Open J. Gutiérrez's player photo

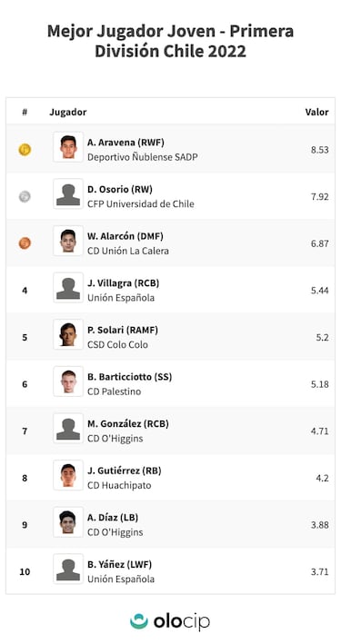pos(68,475)
